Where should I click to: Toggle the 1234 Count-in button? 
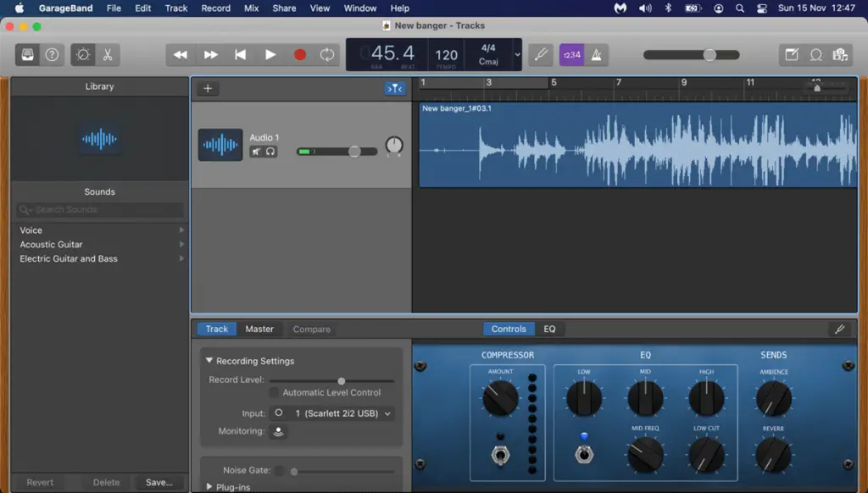tap(572, 55)
